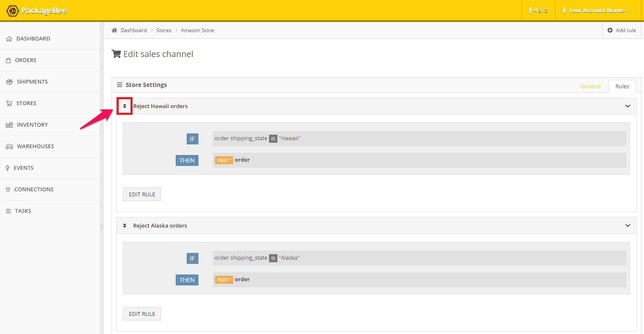
Task: Click the PackageBee brand name
Action: click(44, 11)
